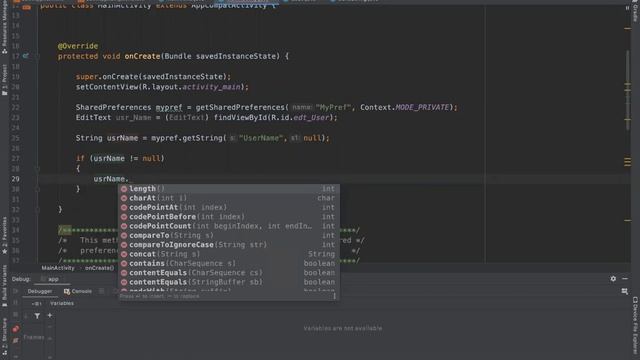
Task: Click the plus icon next to the funnel filter
Action: point(50,316)
